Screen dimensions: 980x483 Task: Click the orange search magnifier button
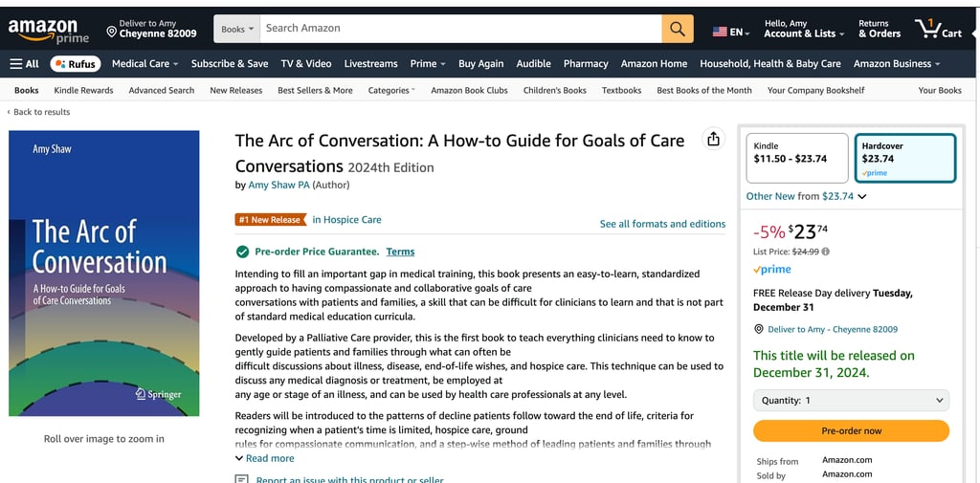point(678,29)
